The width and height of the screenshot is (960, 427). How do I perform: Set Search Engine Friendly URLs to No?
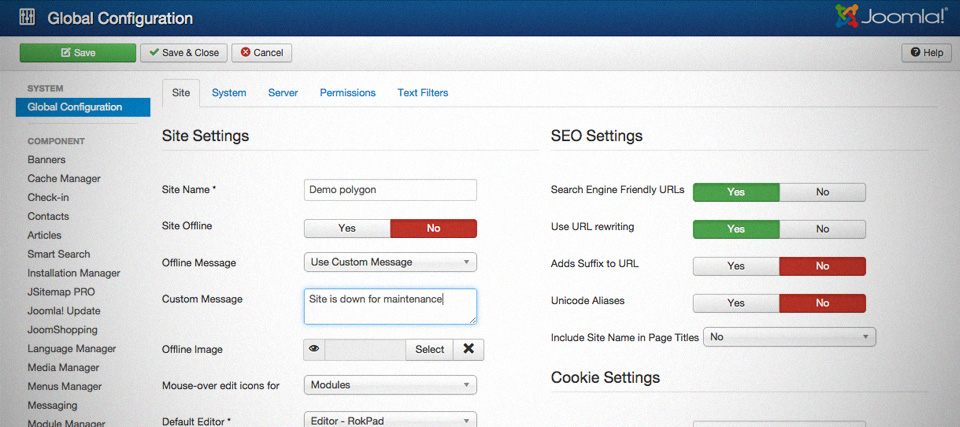pyautogui.click(x=822, y=192)
